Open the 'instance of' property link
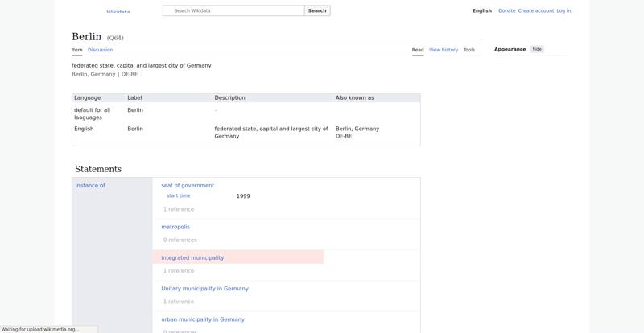This screenshot has height=333, width=644. click(90, 186)
